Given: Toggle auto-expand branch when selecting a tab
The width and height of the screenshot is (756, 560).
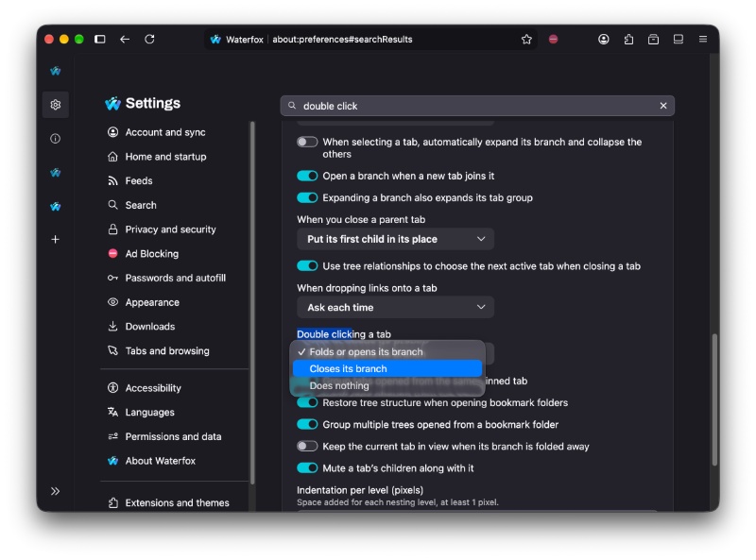Looking at the screenshot, I should 307,142.
